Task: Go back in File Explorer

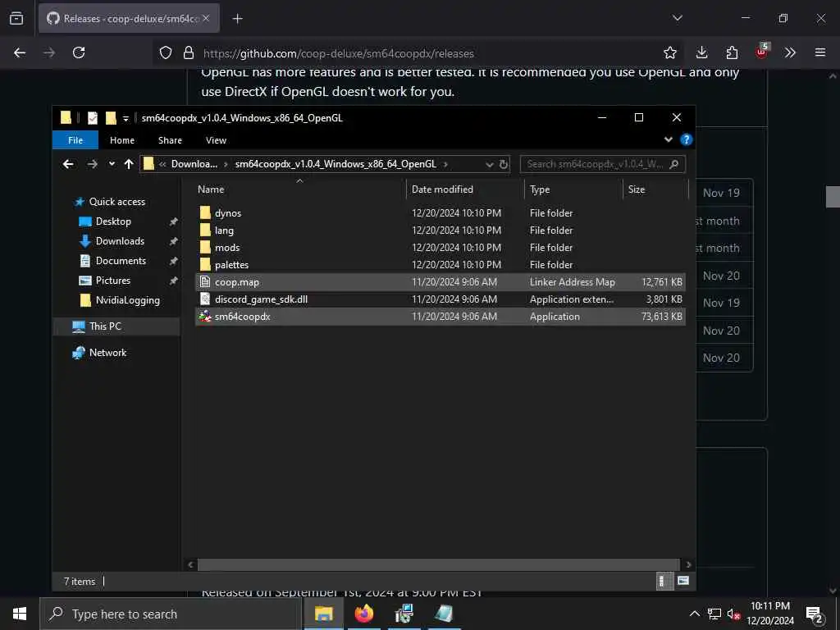Action: 68,164
